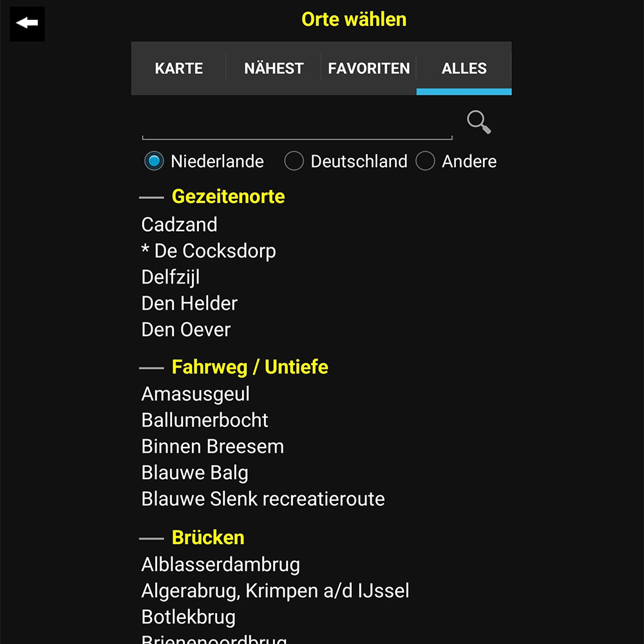Screen dimensions: 644x644
Task: Select the Niederlande radio button
Action: (154, 161)
